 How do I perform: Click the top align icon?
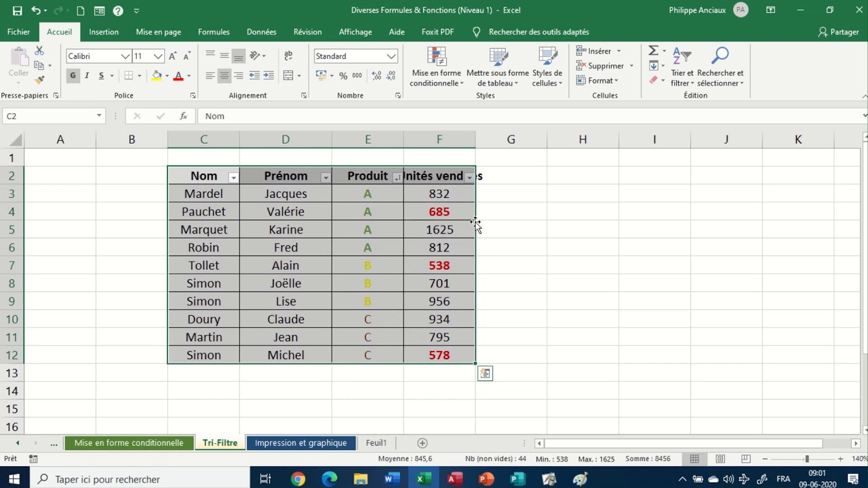[210, 56]
